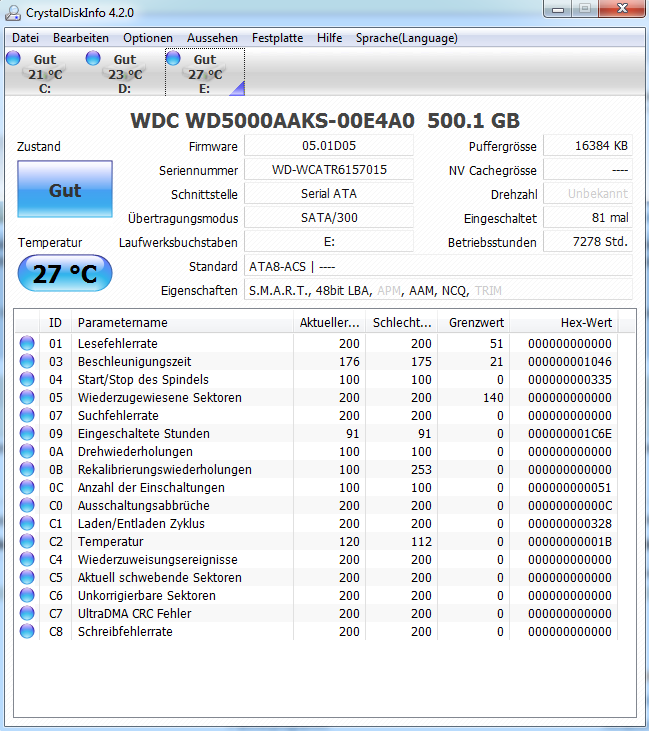Image resolution: width=649 pixels, height=731 pixels.
Task: Select hex value 00000000001B
Action: [x=570, y=542]
